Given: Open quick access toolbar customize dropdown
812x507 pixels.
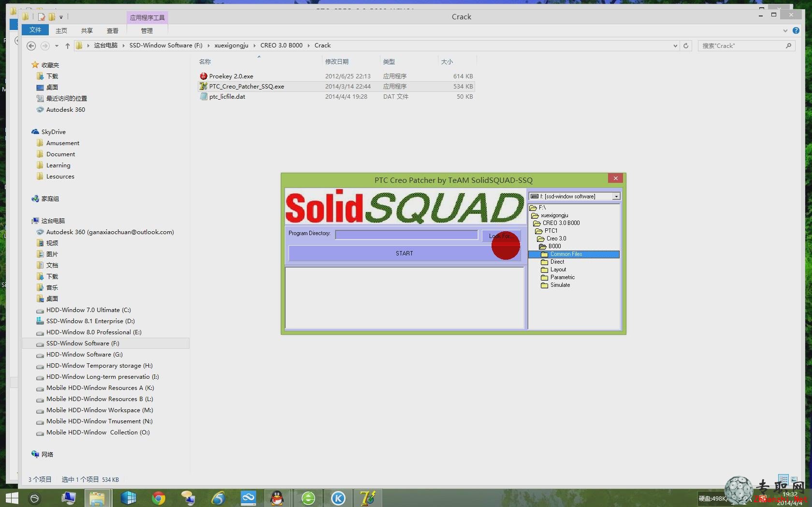Looking at the screenshot, I should click(x=61, y=17).
